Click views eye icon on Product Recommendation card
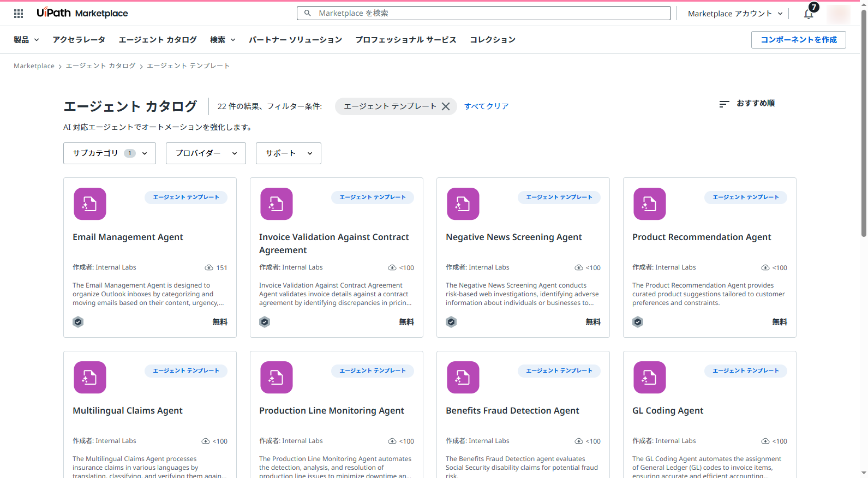This screenshot has height=478, width=868. pyautogui.click(x=765, y=268)
